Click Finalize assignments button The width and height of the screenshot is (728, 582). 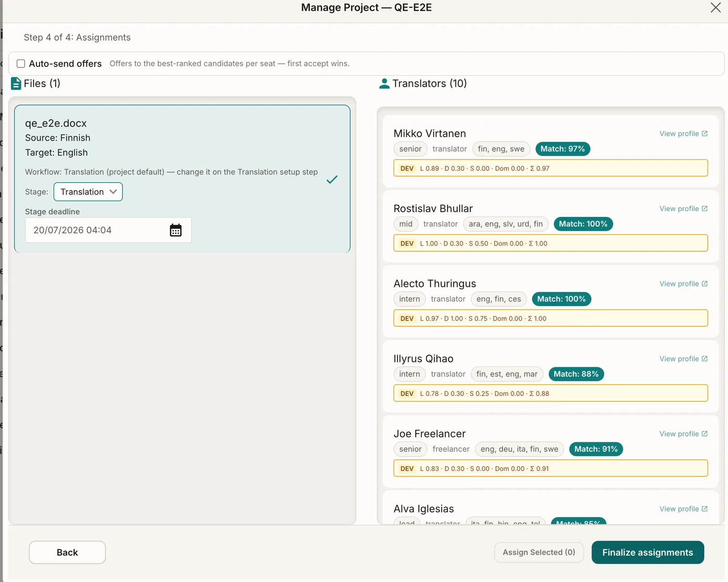coord(647,552)
